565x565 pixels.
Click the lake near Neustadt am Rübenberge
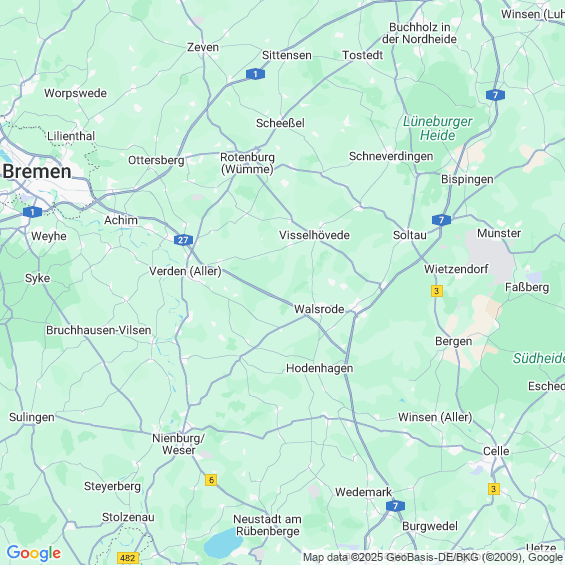pyautogui.click(x=223, y=544)
